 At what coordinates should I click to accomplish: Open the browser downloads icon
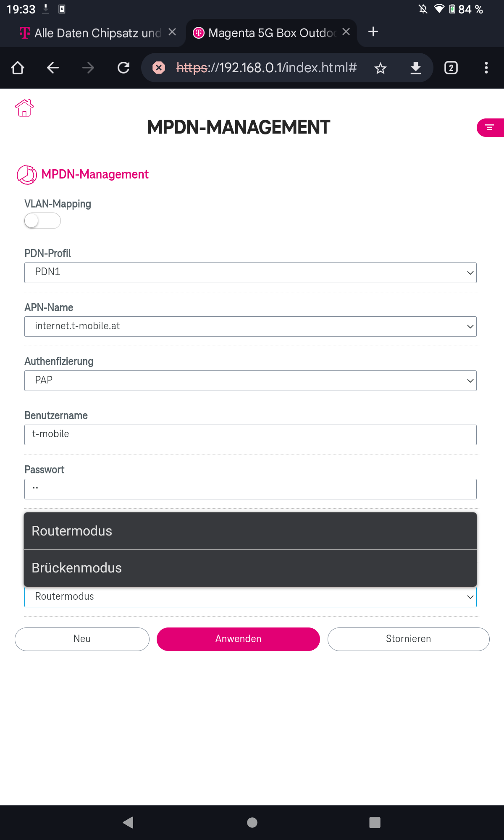point(416,68)
